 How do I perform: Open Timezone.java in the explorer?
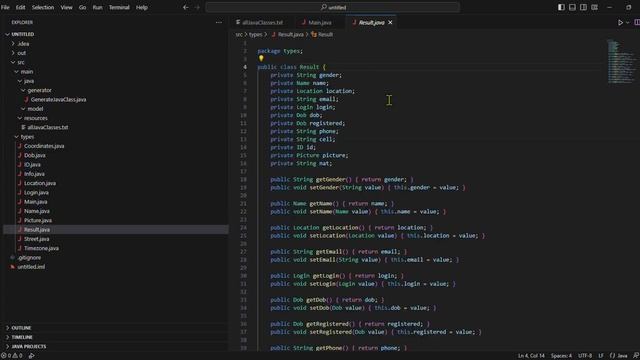click(41, 248)
